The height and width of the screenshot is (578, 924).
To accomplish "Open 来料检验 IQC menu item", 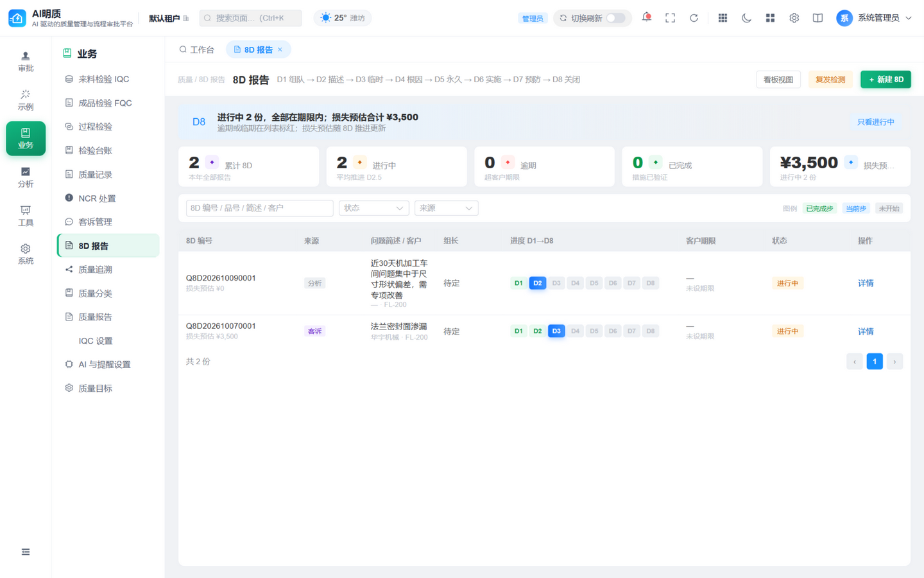I will [108, 79].
